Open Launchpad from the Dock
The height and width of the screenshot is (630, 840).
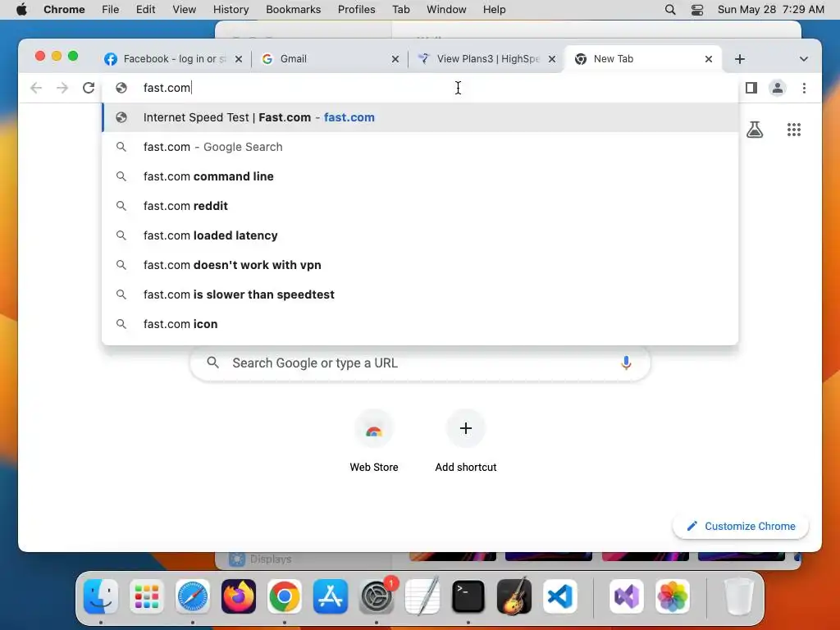point(147,596)
